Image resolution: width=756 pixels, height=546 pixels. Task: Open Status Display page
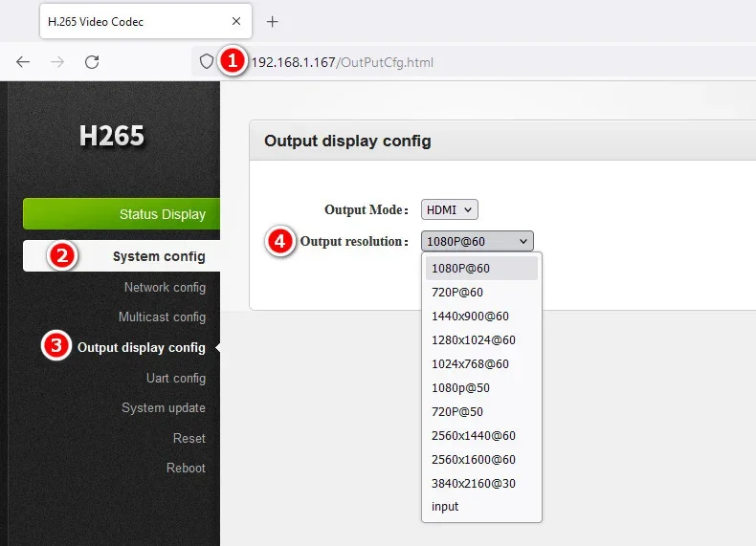click(162, 214)
